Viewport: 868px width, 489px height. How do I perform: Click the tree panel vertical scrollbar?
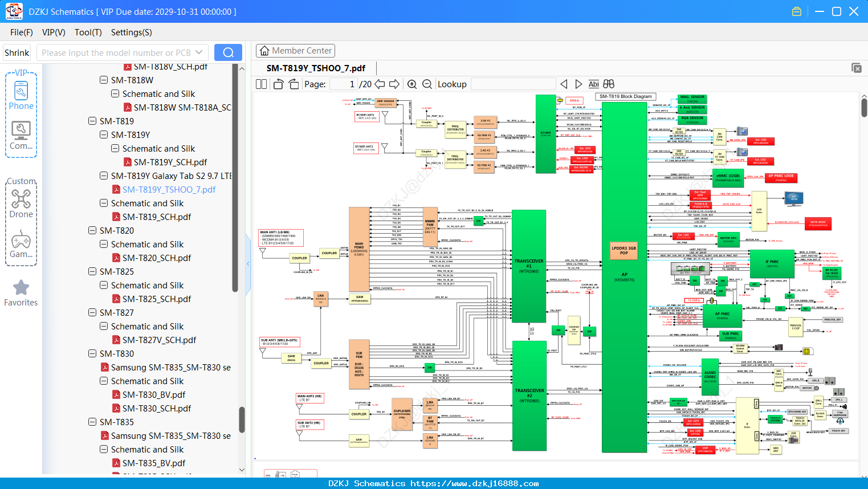242,420
